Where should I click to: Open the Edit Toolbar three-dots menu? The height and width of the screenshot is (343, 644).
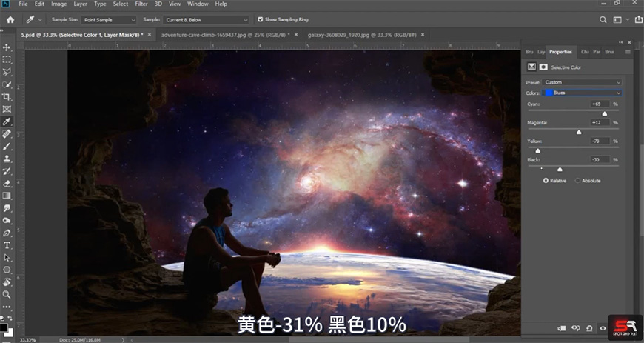(x=7, y=307)
